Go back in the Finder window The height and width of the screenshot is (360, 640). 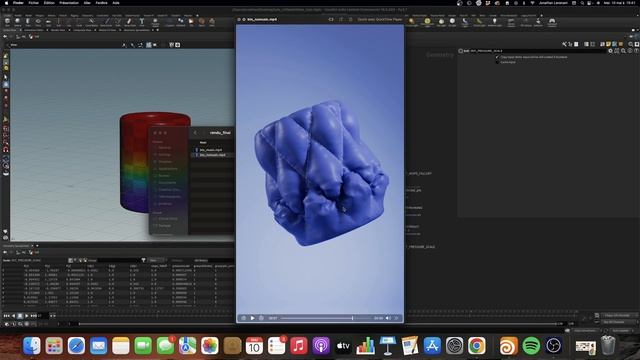click(x=195, y=133)
